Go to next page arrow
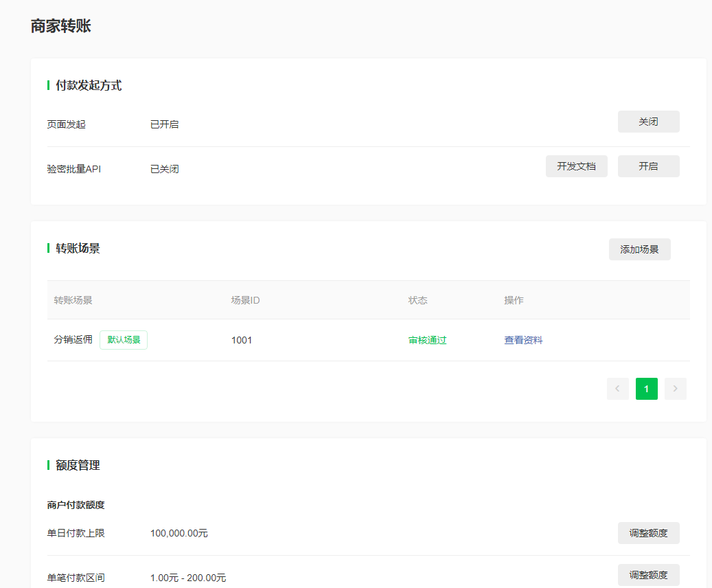The width and height of the screenshot is (712, 588). [x=675, y=389]
